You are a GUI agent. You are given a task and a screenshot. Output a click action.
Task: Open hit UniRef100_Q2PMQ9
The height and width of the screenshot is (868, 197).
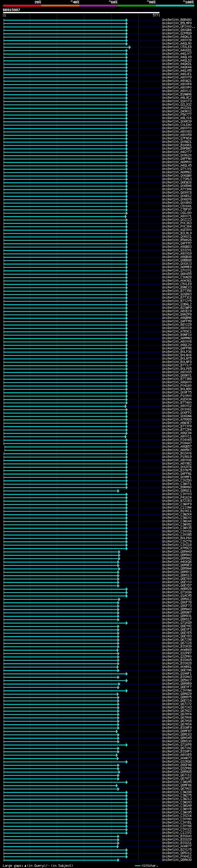(x=177, y=33)
